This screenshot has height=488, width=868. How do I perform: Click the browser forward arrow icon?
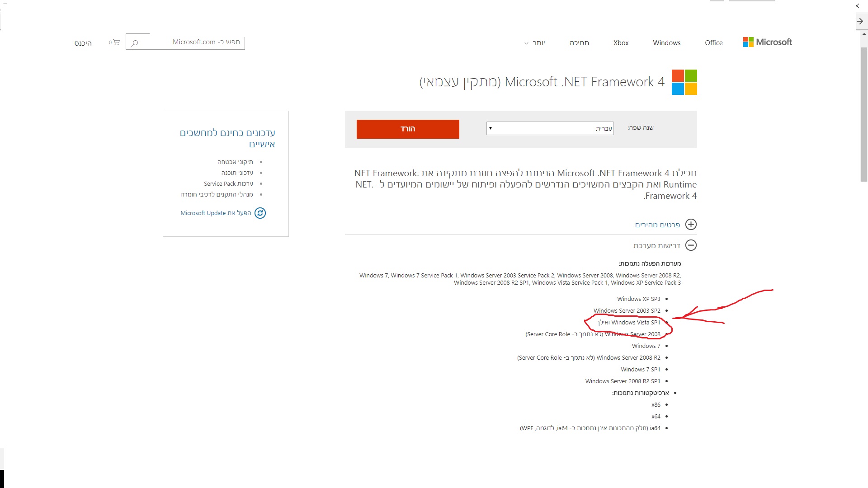point(860,21)
